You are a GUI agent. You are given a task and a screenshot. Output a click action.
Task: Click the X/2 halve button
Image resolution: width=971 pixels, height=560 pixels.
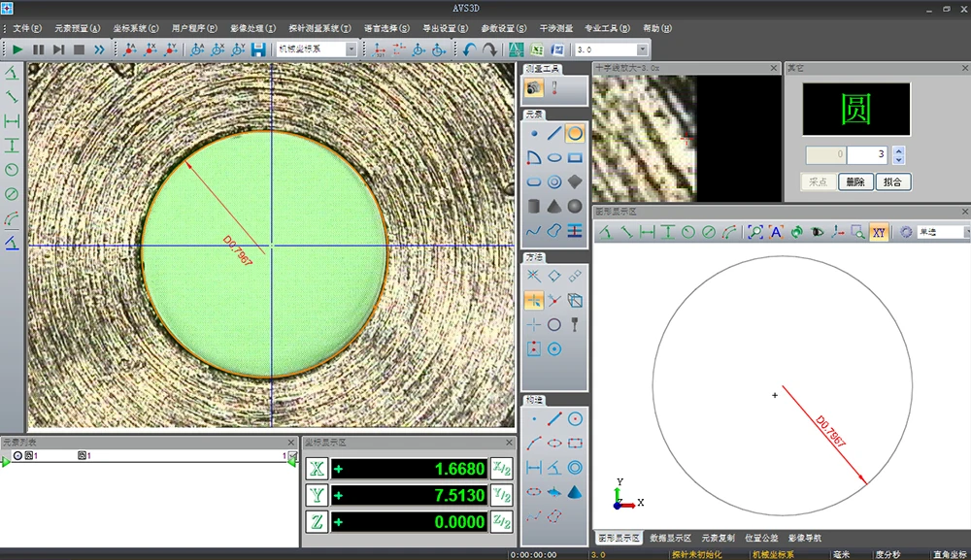tap(501, 469)
